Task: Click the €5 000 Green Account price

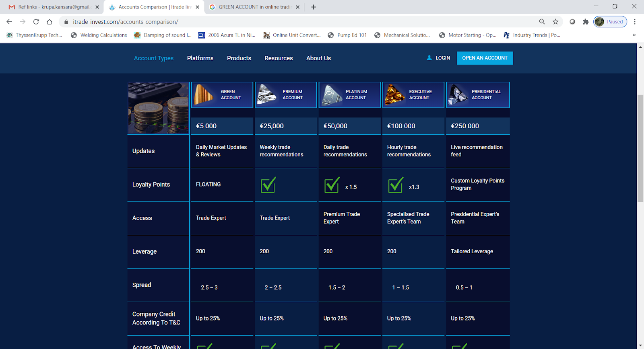Action: (x=206, y=126)
